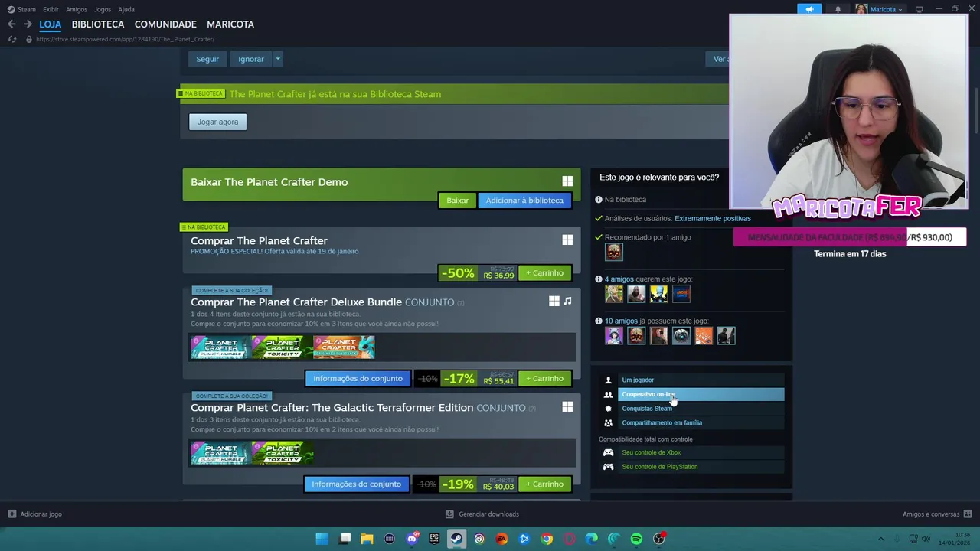Expand the Ignorar dropdown arrow
Viewport: 980px width, 551px height.
pos(278,59)
